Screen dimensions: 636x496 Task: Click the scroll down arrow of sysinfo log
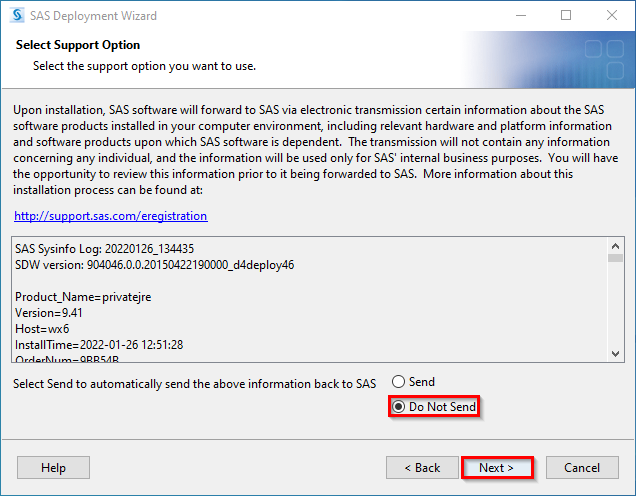[615, 354]
